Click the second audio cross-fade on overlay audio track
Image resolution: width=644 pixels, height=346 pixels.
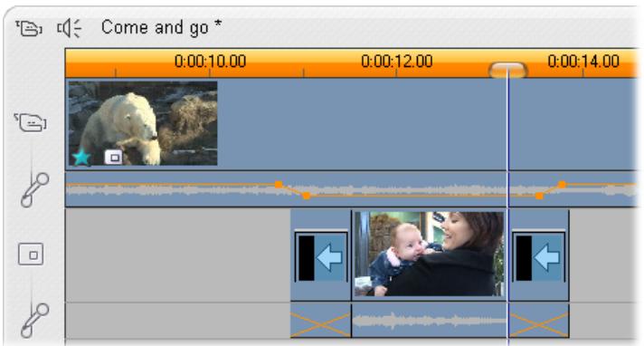click(539, 321)
